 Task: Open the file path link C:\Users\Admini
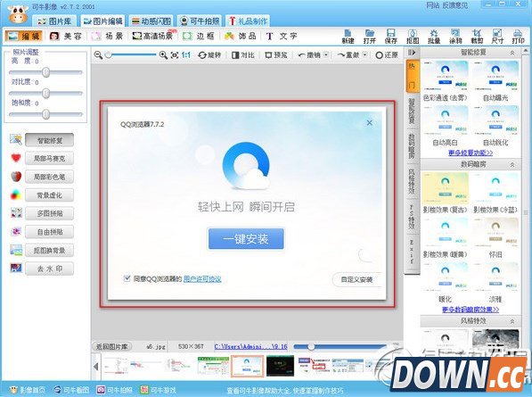point(250,347)
